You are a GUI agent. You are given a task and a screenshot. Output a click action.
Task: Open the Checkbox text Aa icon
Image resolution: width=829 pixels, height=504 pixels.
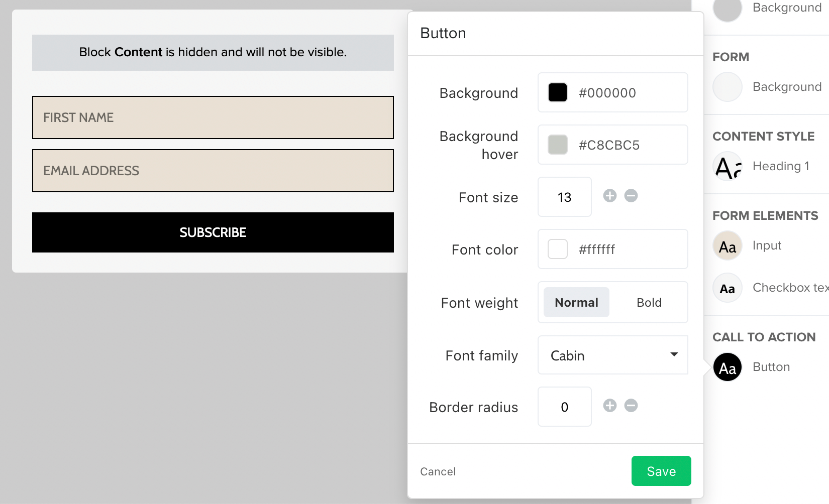pos(728,288)
